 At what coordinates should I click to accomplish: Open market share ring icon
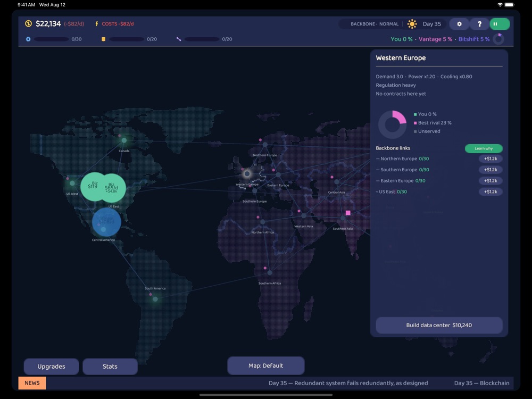[499, 39]
